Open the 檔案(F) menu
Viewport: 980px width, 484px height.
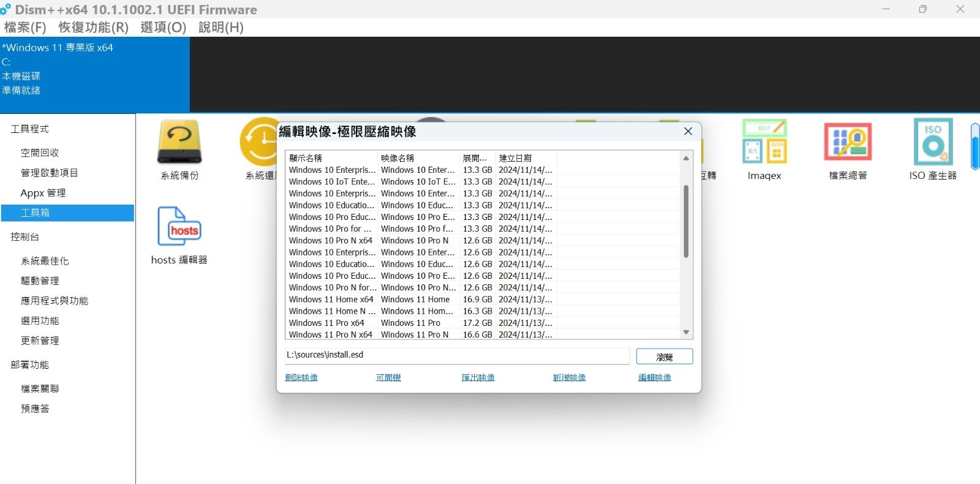[x=25, y=28]
